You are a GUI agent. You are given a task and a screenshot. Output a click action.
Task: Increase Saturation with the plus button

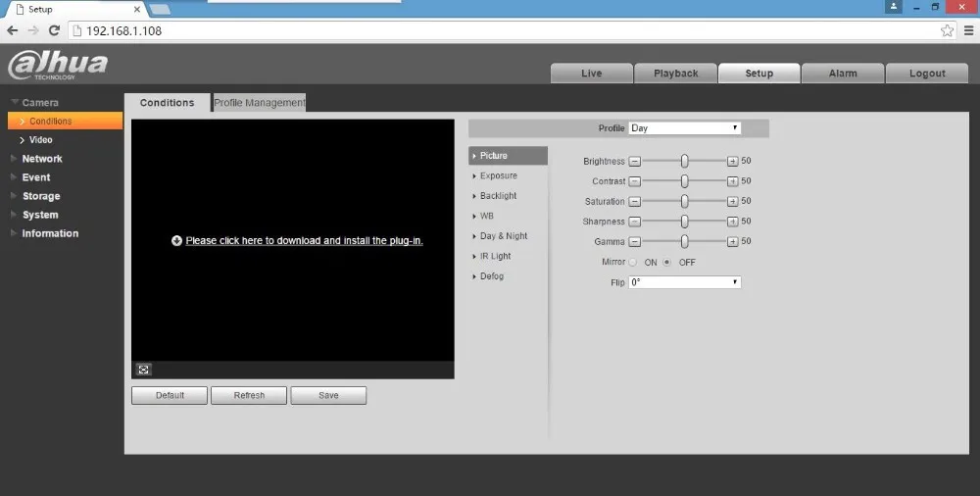(x=732, y=201)
